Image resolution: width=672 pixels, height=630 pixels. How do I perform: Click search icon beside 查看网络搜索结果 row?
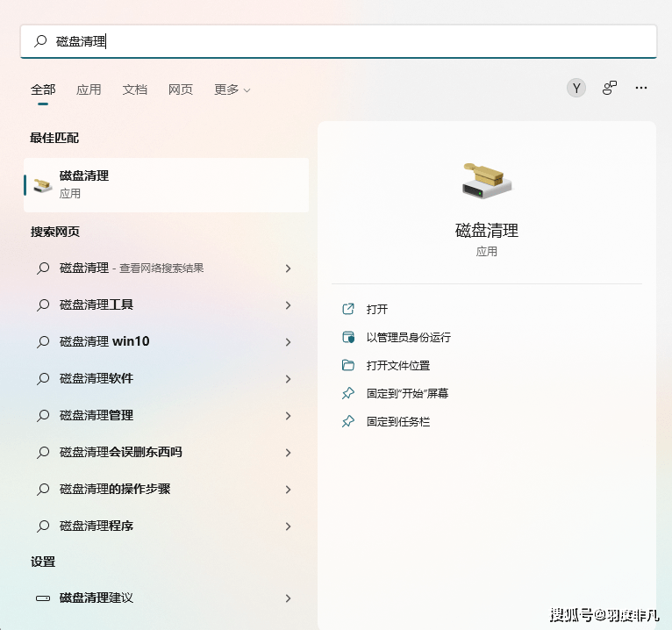point(43,268)
